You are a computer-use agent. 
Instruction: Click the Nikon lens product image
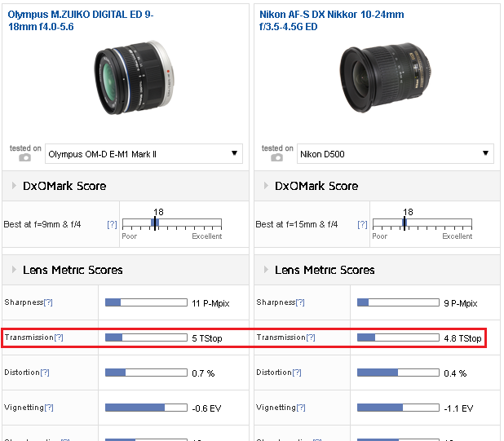378,76
